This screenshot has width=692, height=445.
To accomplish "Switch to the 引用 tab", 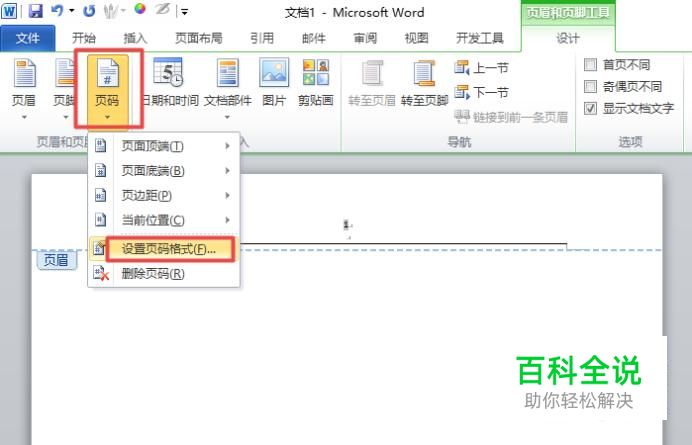I will (262, 38).
